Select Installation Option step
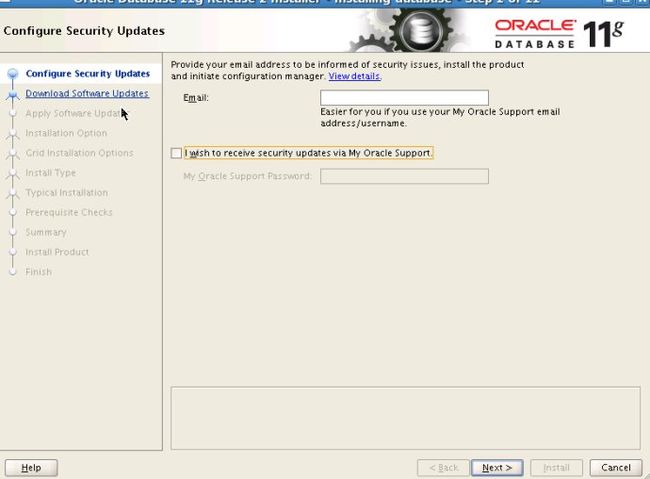The height and width of the screenshot is (479, 650). coord(66,133)
